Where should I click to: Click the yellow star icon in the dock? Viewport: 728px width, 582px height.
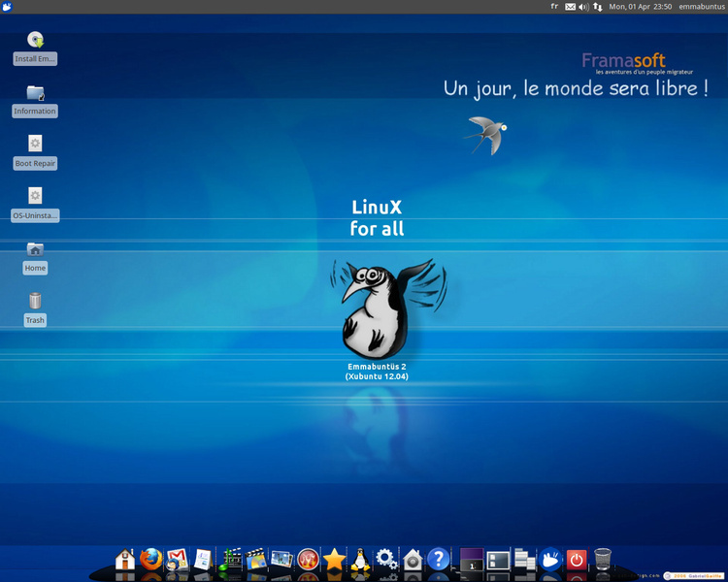(x=334, y=560)
